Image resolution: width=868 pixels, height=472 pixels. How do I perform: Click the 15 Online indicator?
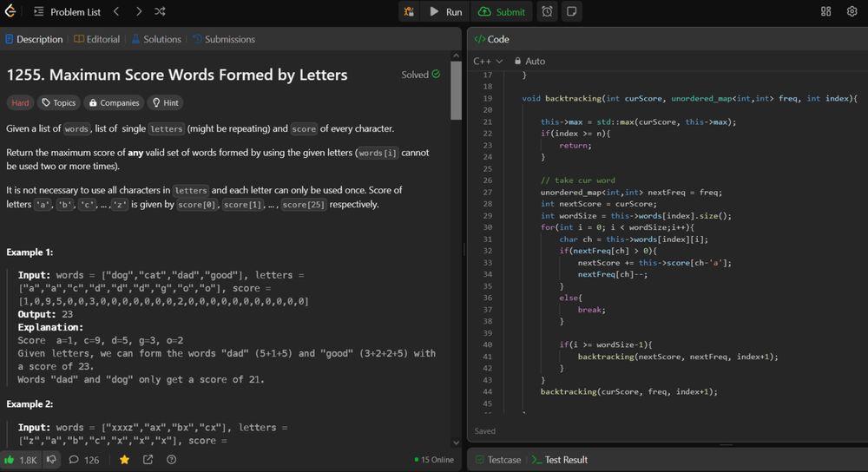434,460
